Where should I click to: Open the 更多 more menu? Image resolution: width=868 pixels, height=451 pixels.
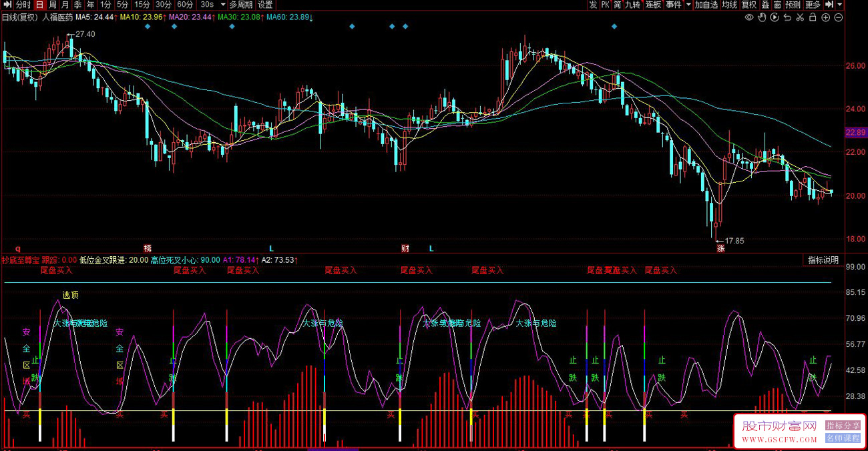[813, 5]
